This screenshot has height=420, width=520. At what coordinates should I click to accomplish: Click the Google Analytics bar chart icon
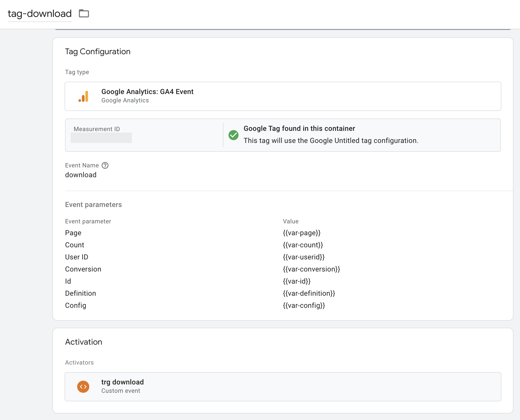[83, 96]
